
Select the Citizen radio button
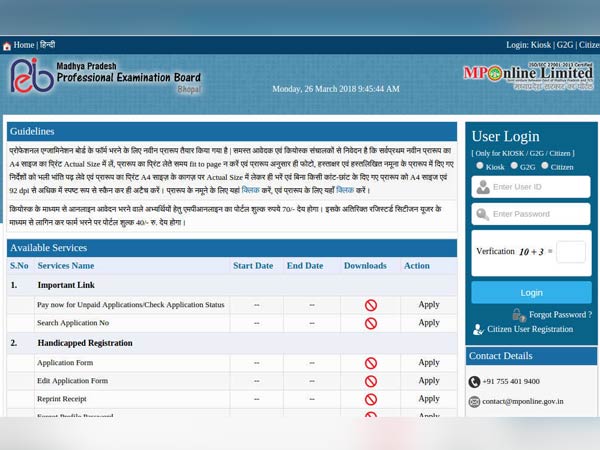(545, 166)
